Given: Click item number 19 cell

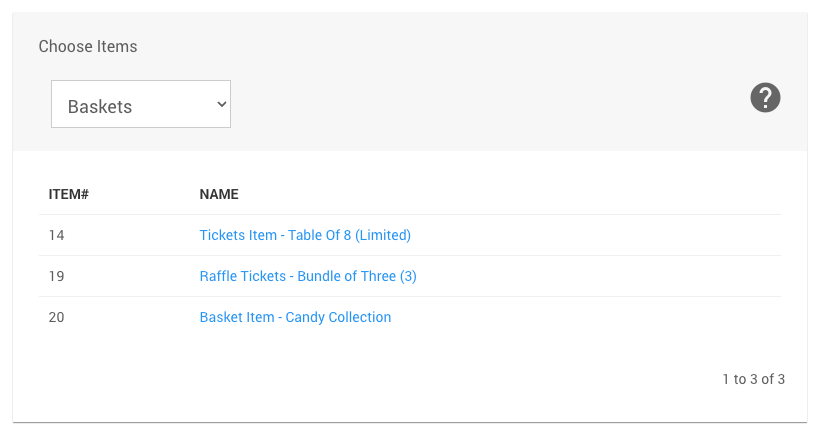Looking at the screenshot, I should [57, 277].
